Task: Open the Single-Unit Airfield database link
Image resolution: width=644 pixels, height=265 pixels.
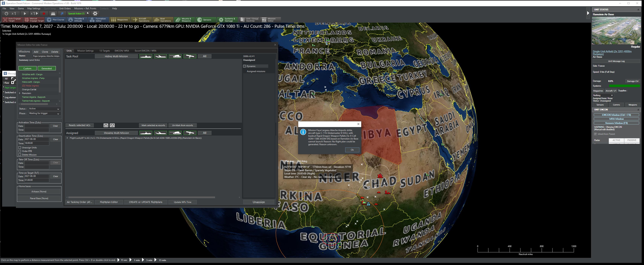Action: coord(612,53)
